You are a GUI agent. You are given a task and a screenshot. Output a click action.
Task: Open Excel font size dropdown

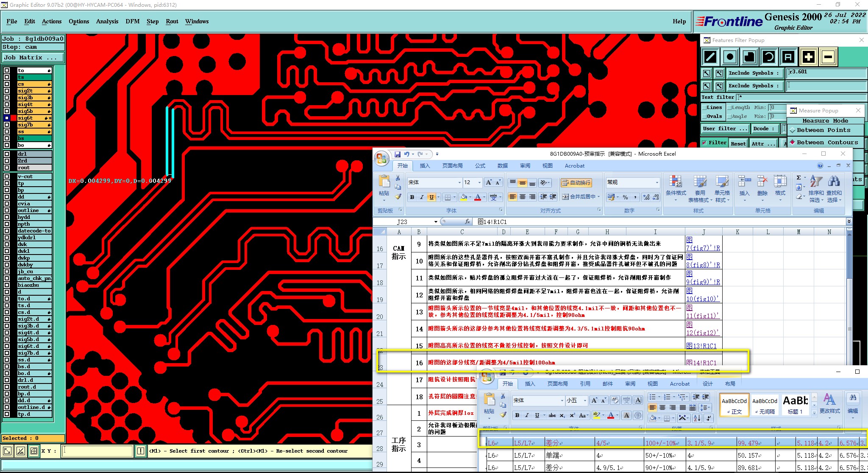[479, 182]
